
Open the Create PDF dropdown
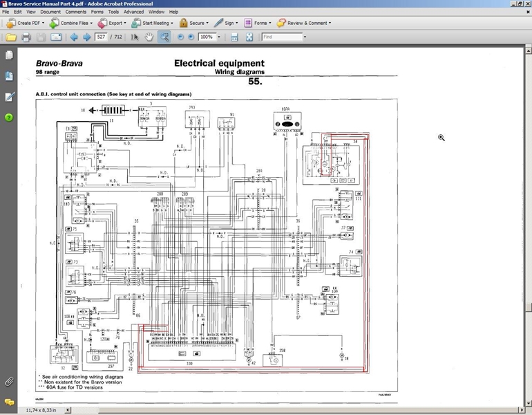[x=28, y=23]
